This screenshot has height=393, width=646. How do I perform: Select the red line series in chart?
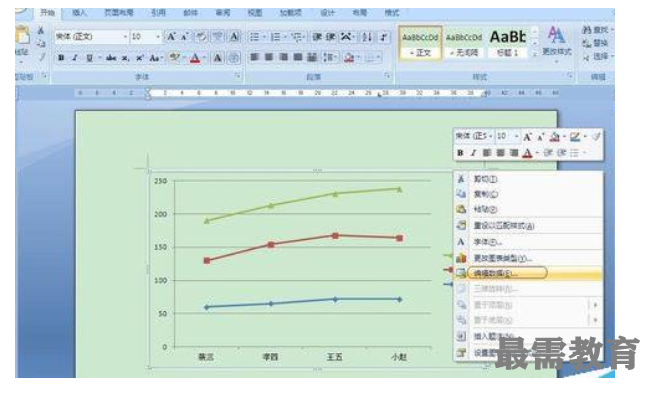click(303, 240)
